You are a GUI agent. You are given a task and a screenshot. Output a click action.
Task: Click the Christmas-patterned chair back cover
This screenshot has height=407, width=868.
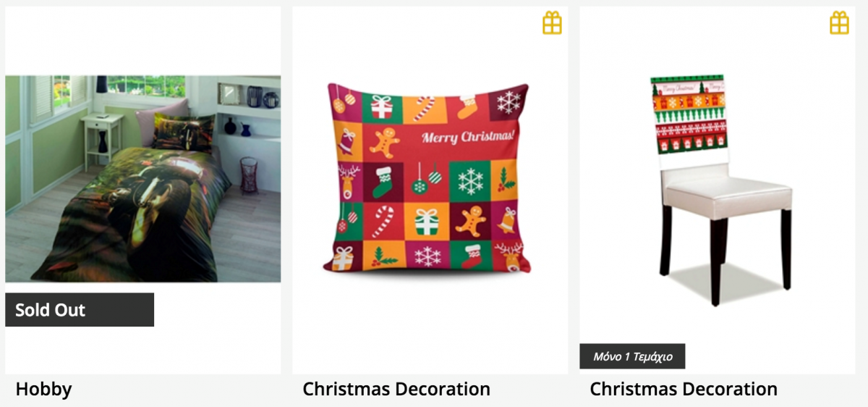686,114
